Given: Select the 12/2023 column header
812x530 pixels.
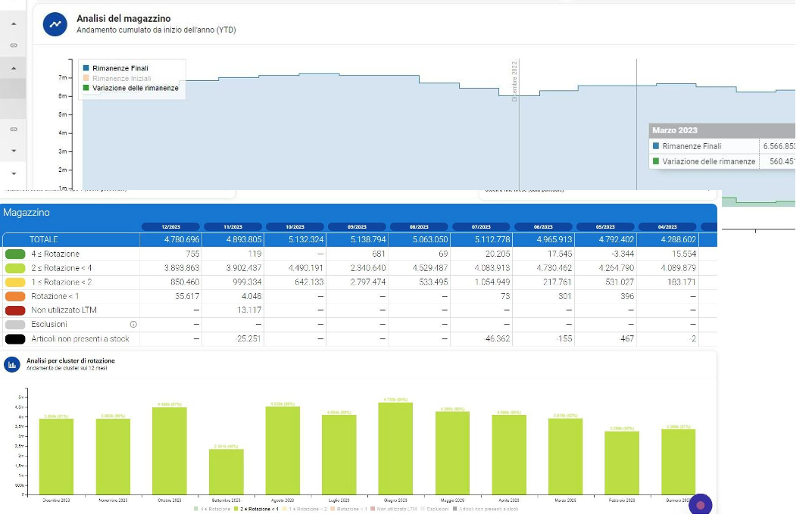Looking at the screenshot, I should 170,226.
